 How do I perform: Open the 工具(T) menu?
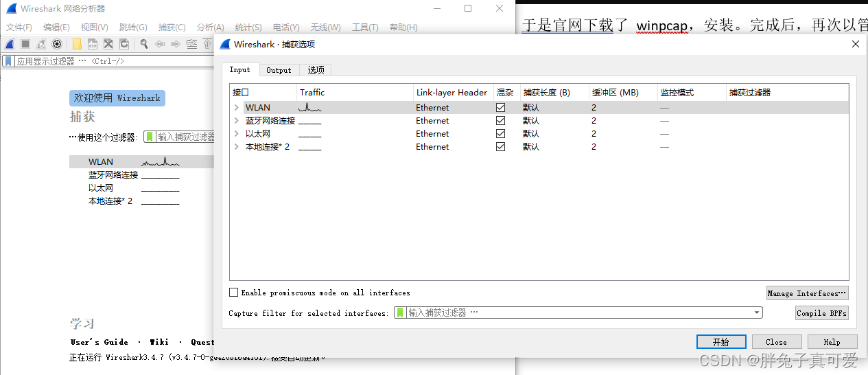365,27
